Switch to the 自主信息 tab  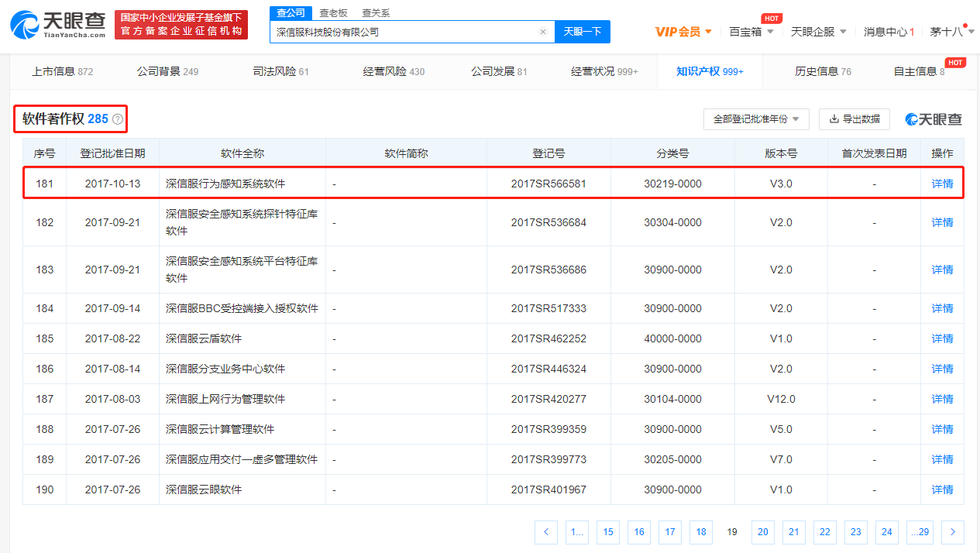pyautogui.click(x=919, y=71)
